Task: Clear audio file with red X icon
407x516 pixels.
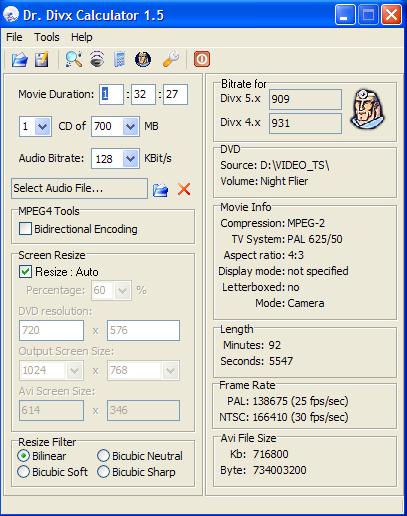Action: pos(184,189)
